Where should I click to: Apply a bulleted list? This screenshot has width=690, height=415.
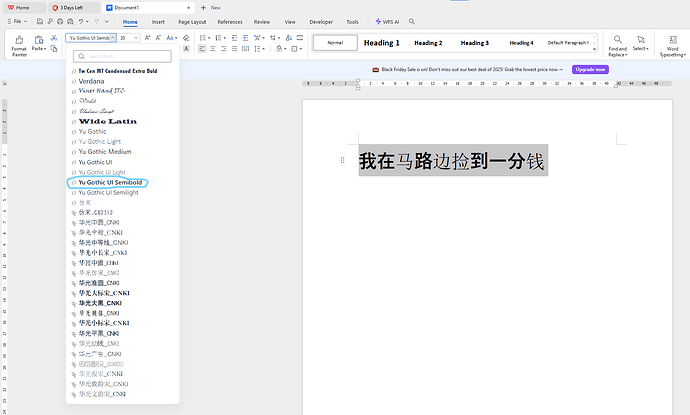[x=203, y=38]
